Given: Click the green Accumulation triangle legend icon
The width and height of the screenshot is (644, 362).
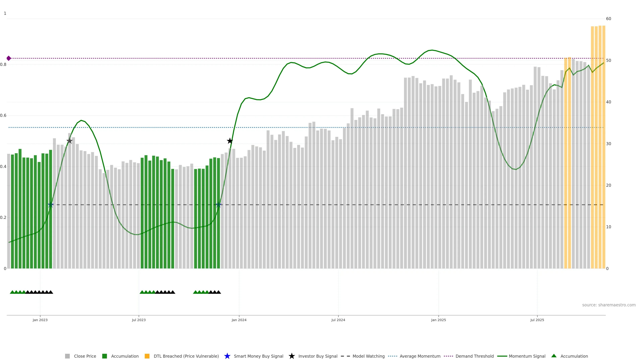Looking at the screenshot, I should click(x=554, y=356).
